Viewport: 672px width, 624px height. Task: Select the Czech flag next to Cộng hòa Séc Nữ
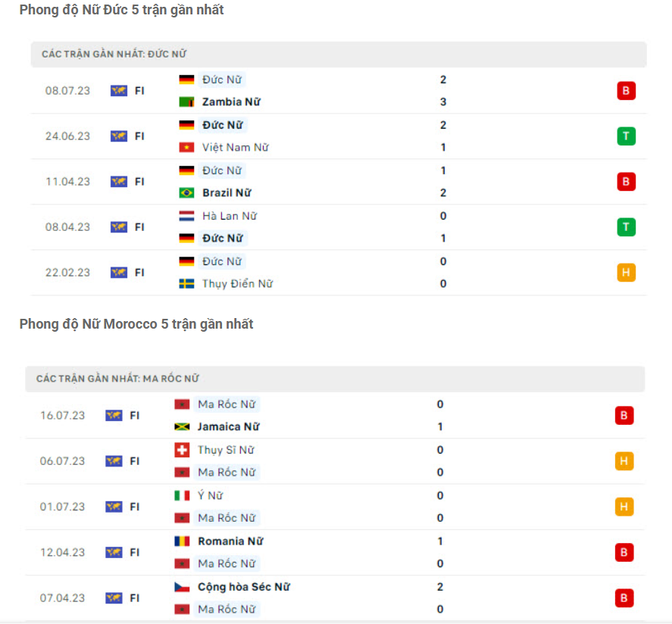click(184, 586)
